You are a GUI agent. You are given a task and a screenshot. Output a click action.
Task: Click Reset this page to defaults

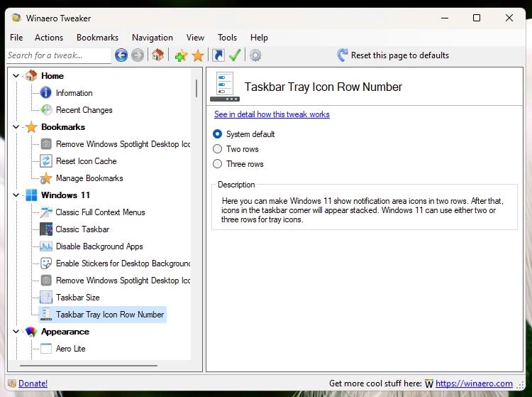pyautogui.click(x=393, y=55)
